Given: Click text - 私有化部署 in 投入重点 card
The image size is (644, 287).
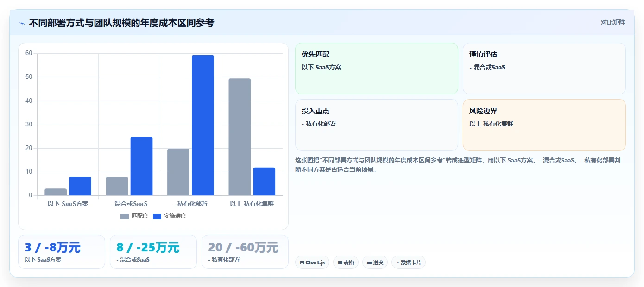Looking at the screenshot, I should coord(319,124).
